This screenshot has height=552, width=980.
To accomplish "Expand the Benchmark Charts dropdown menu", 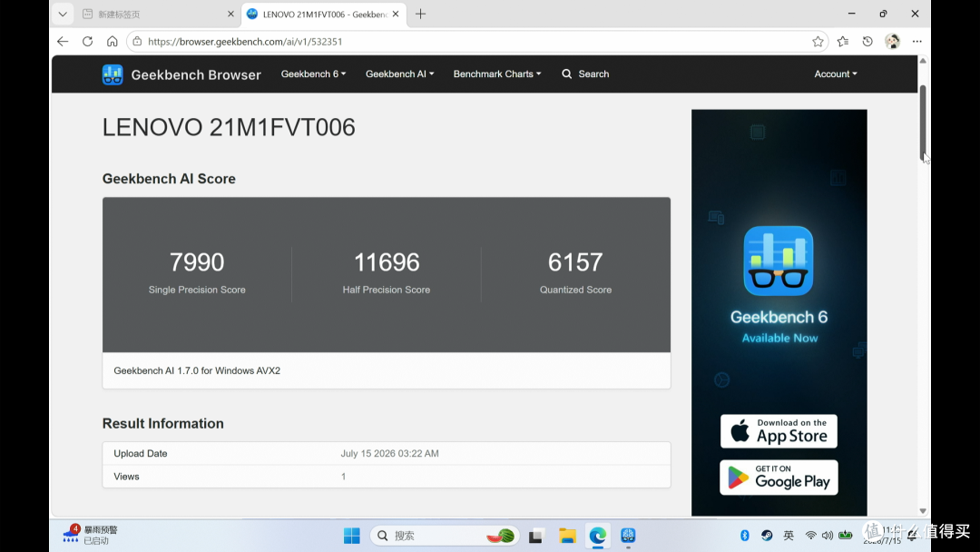I will click(497, 74).
